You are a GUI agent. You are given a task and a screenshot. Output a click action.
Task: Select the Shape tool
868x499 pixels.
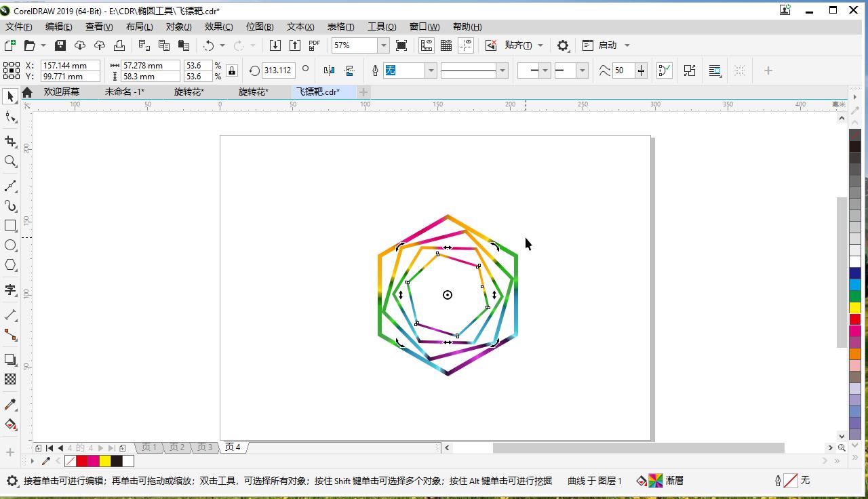click(x=9, y=117)
